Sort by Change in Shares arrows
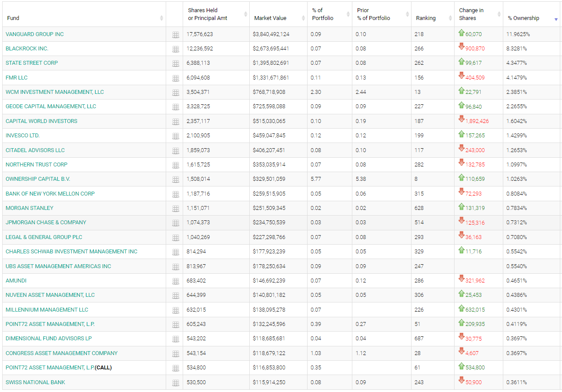 [x=499, y=14]
